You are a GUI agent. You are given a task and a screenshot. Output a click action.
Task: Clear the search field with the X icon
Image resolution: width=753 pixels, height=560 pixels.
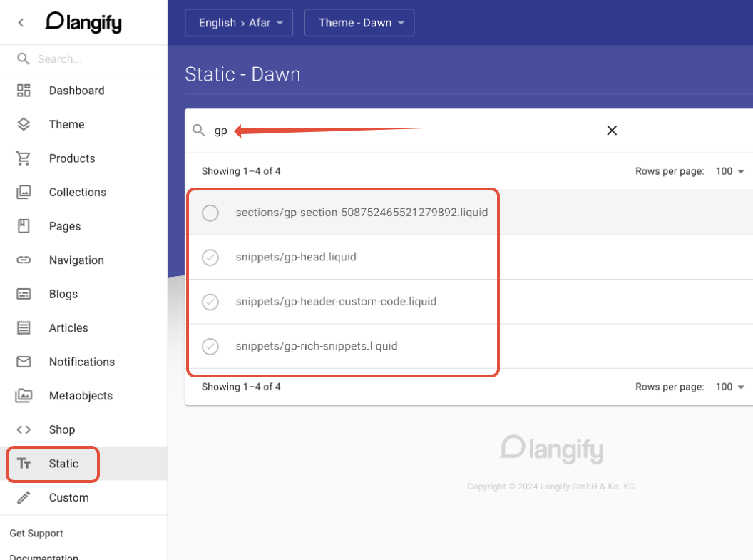(612, 131)
